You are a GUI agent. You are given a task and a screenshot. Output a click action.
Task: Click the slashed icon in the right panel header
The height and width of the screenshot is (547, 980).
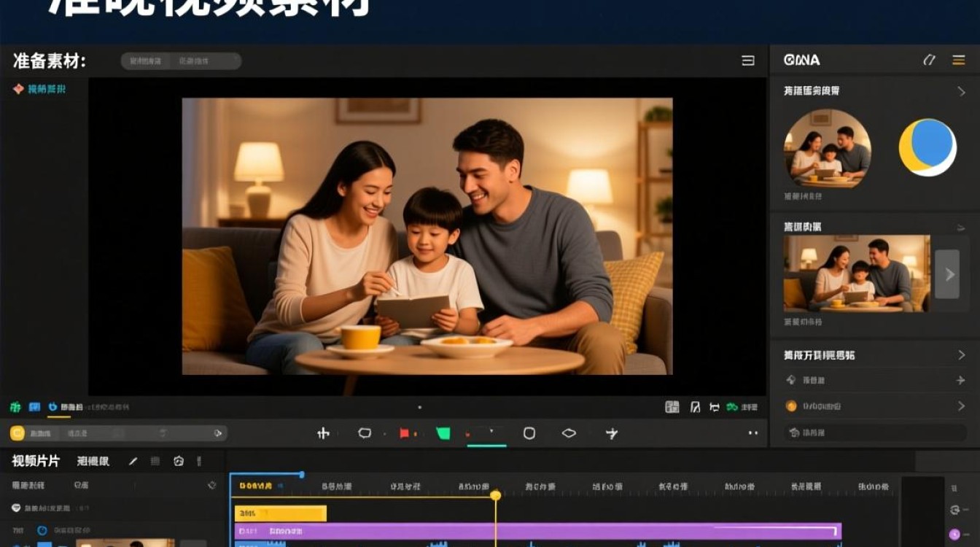(929, 60)
